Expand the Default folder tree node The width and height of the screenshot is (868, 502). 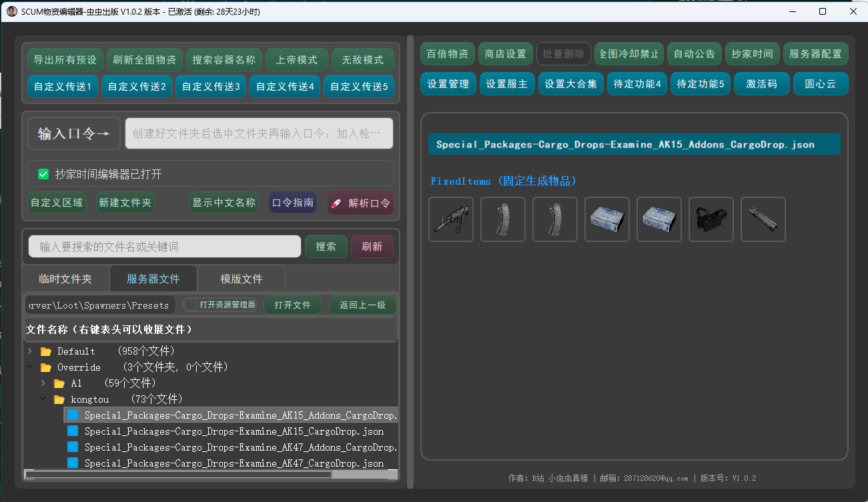(29, 351)
